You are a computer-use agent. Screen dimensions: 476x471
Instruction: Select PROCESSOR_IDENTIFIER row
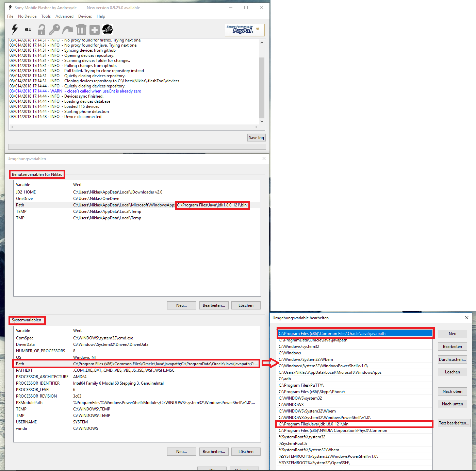coord(137,383)
